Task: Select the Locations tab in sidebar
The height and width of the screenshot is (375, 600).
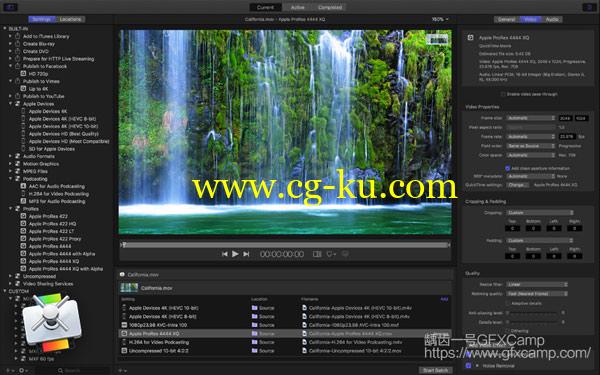Action: [x=70, y=19]
